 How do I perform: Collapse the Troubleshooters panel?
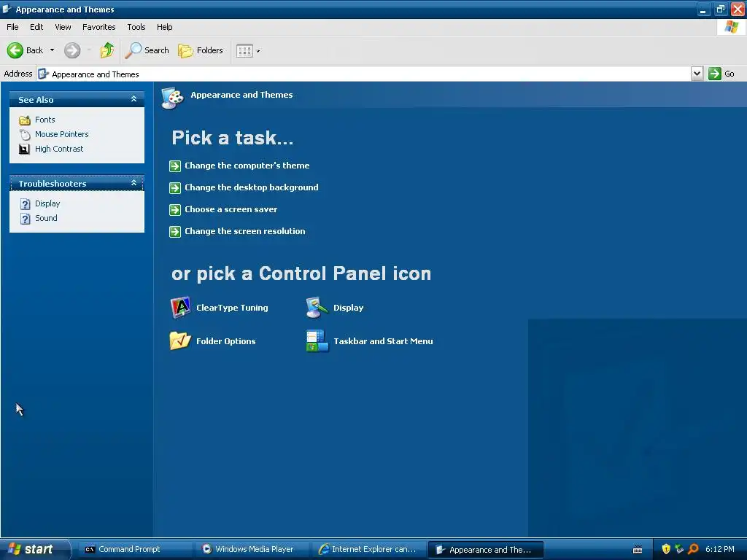134,183
